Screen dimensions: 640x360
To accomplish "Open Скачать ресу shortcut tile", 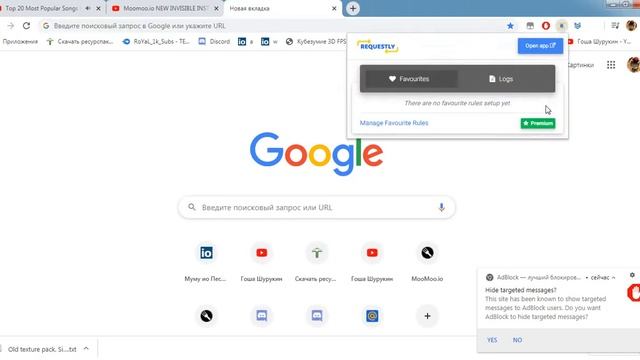I will click(317, 262).
